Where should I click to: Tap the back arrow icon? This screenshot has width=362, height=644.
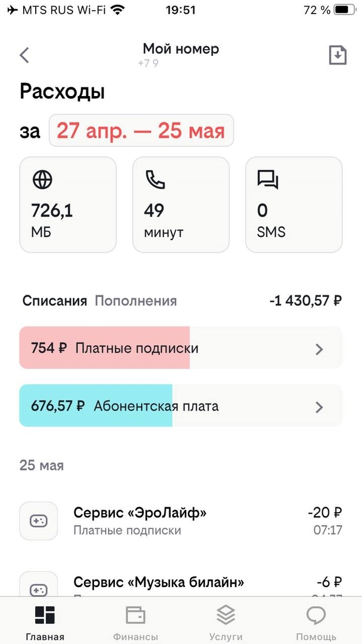(24, 55)
